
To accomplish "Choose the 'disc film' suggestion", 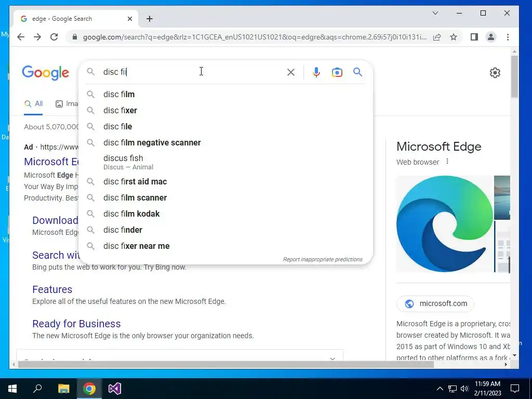I will (x=225, y=95).
